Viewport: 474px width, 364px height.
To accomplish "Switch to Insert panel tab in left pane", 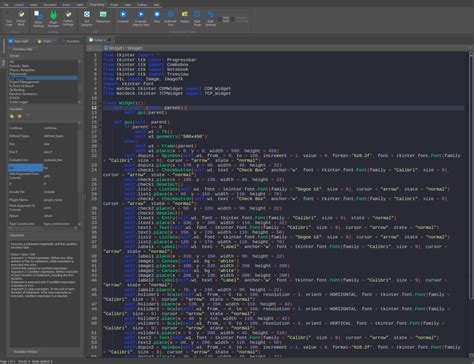I will tap(45, 41).
